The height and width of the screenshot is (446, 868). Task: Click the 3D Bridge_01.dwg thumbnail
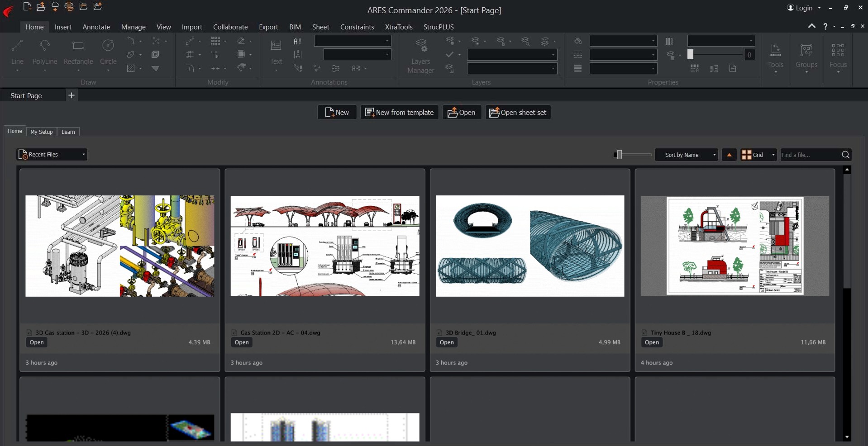pos(529,246)
